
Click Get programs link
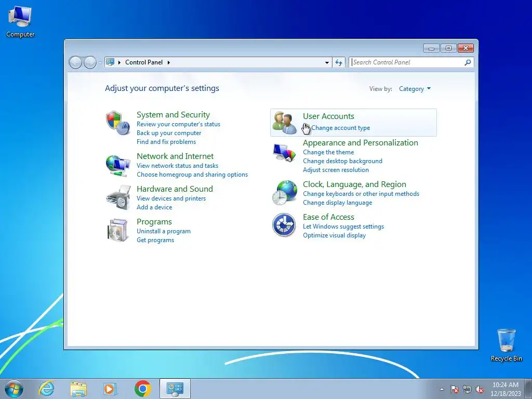(x=155, y=240)
